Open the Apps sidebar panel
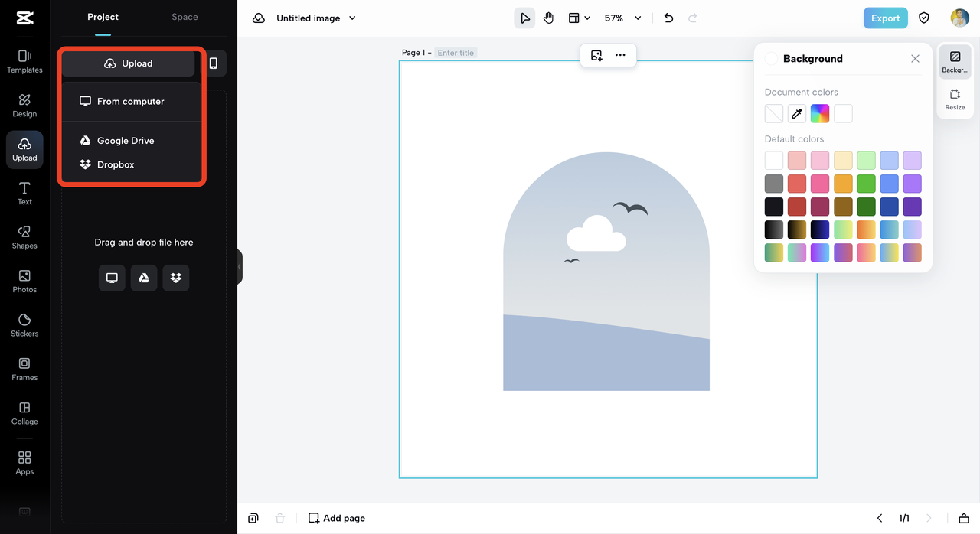This screenshot has width=980, height=534. coord(24,463)
